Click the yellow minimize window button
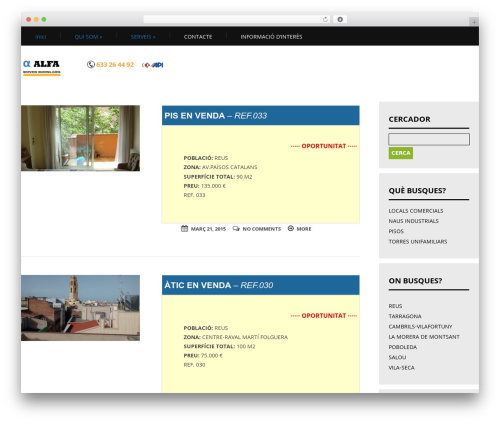The height and width of the screenshot is (423, 500). point(36,19)
